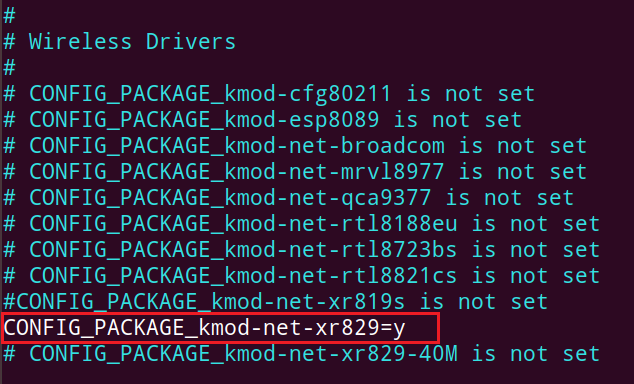Image resolution: width=634 pixels, height=384 pixels.
Task: Select the kmod-net-broadcom config line
Action: [x=295, y=146]
